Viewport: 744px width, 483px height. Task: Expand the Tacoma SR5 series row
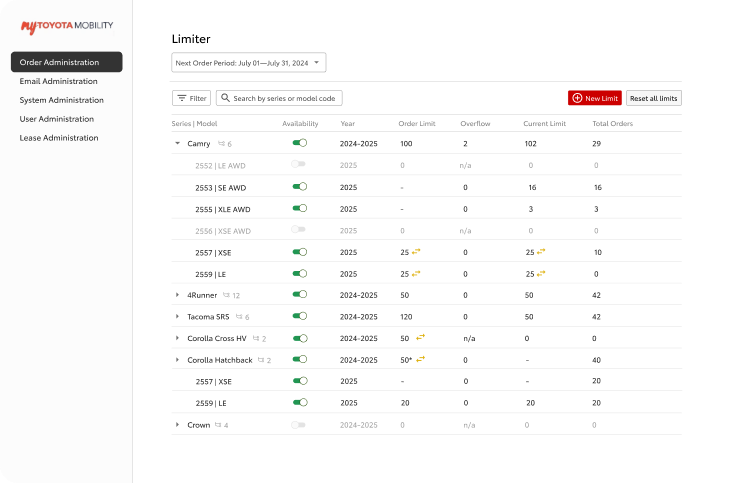coord(177,316)
